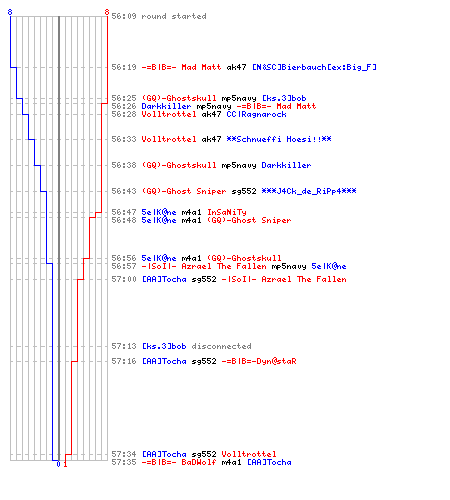Click (GQ)-Ghostskull at the 56:25 entry

(x=179, y=98)
